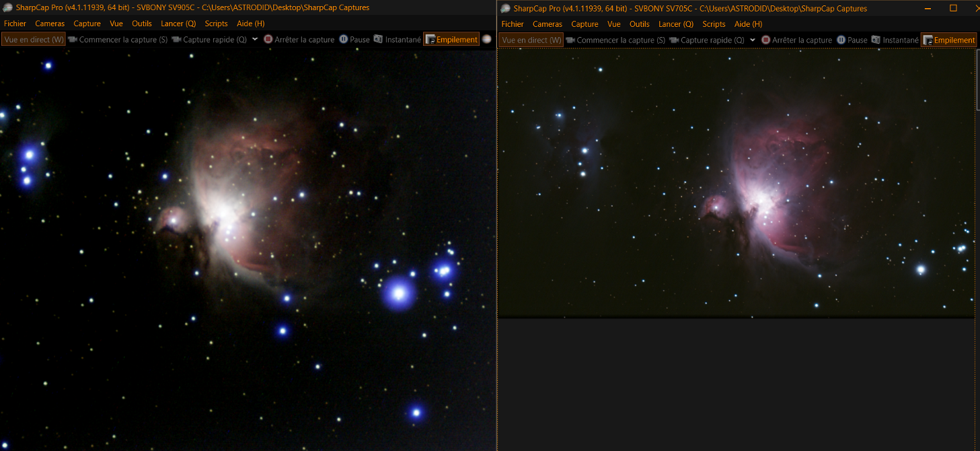Click Pause in SV905C window toolbar

[x=354, y=40]
